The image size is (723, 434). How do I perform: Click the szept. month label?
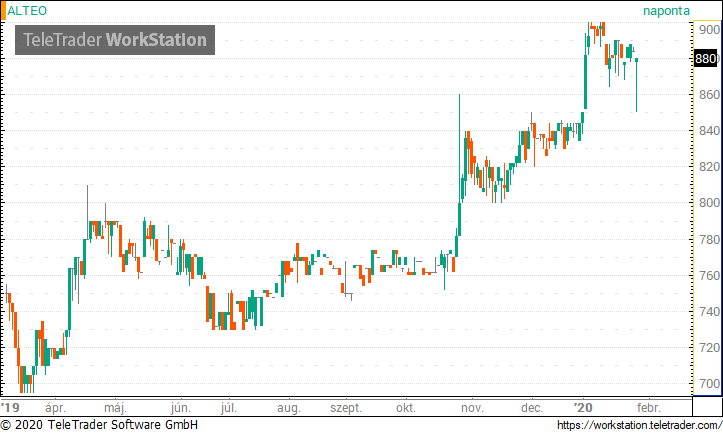[346, 409]
